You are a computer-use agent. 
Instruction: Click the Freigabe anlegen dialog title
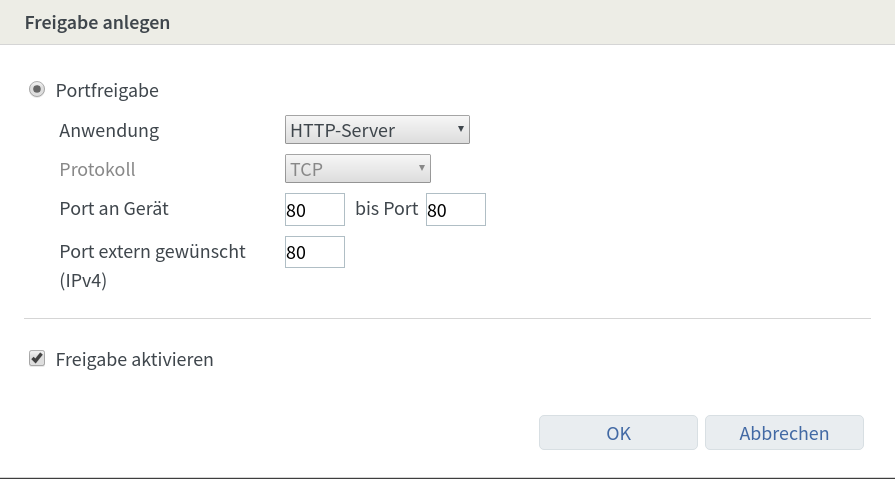97,23
